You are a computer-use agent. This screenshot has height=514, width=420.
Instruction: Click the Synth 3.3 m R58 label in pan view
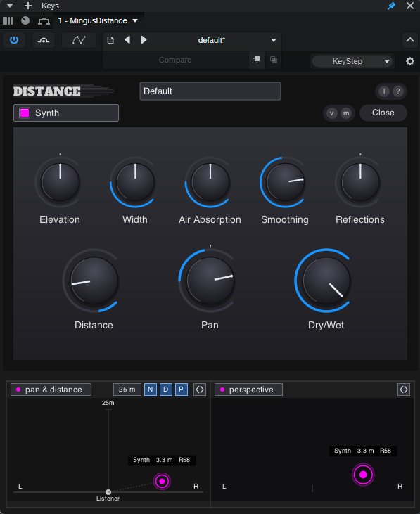tap(162, 460)
